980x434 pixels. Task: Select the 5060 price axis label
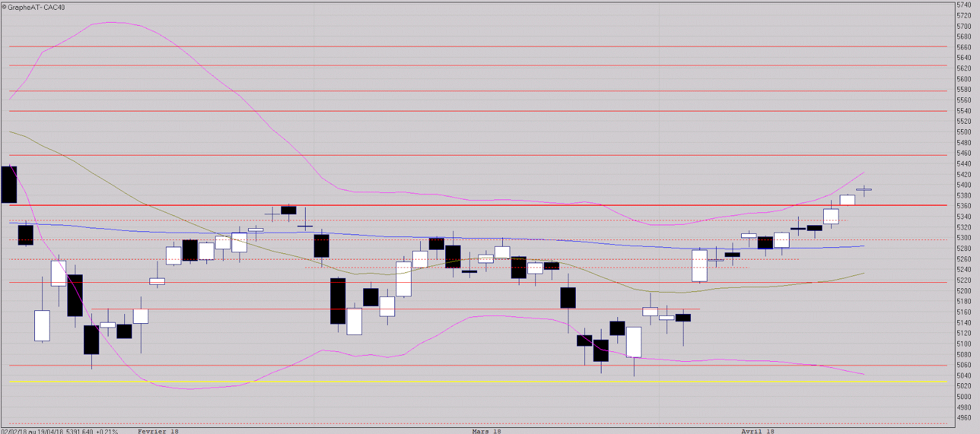(x=963, y=365)
